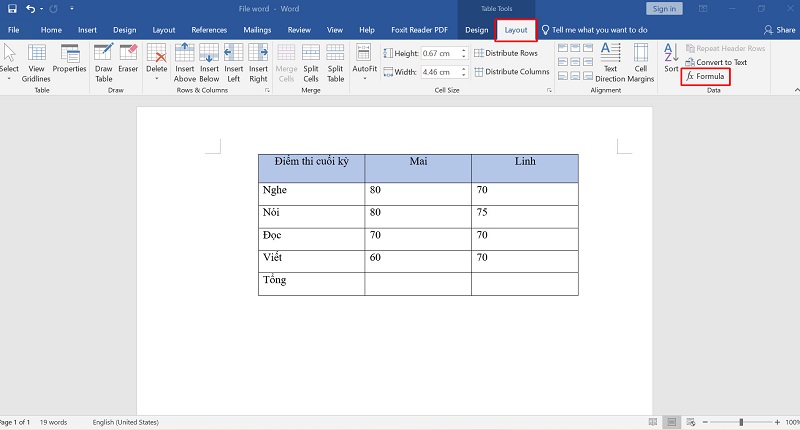Switch to Read Mode view in status bar
This screenshot has width=800, height=430.
point(653,422)
